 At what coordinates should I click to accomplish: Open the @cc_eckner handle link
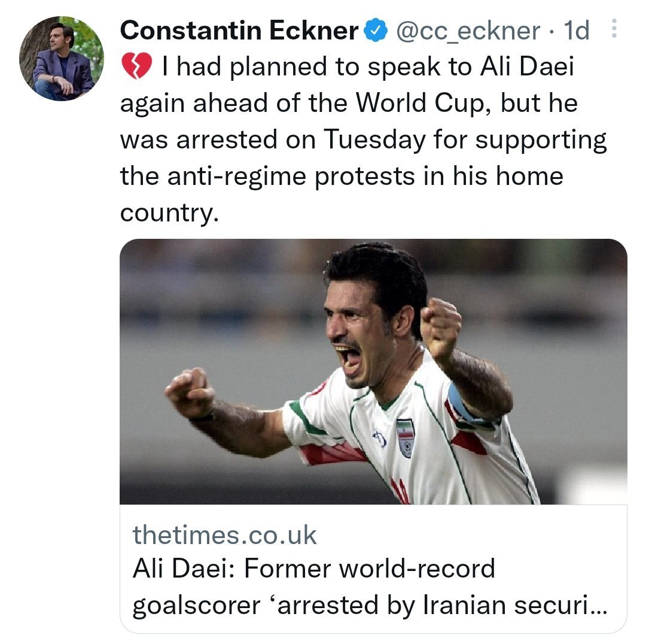[468, 31]
